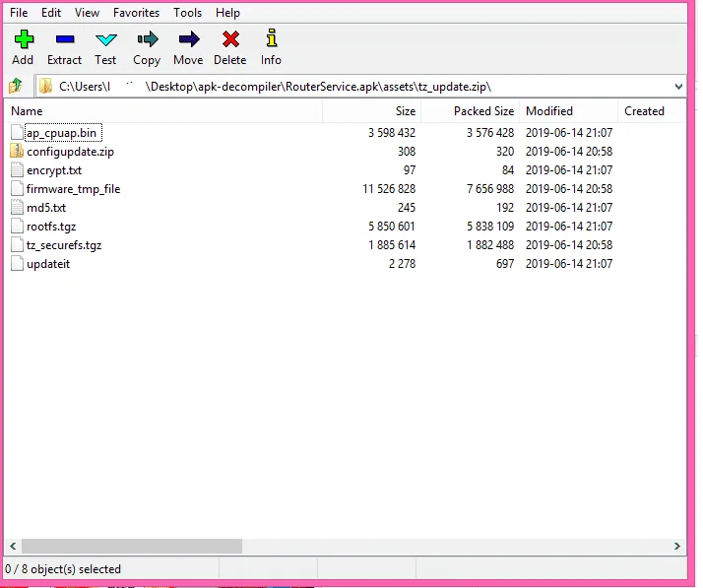The image size is (703, 588).
Task: Sort by Modified column header
Action: point(568,111)
